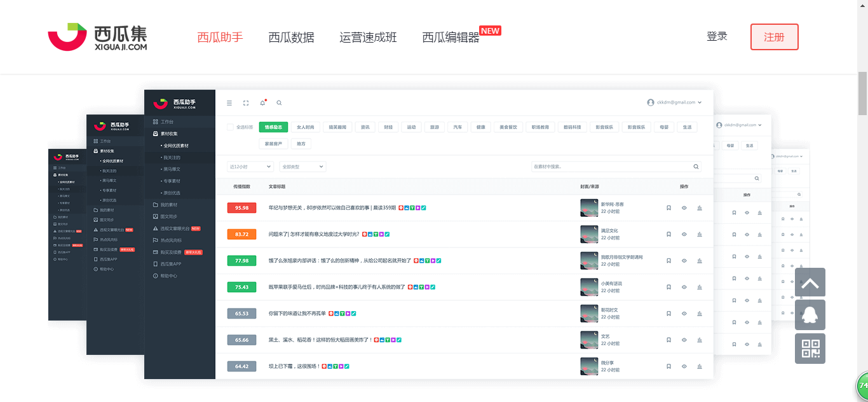Toggle the 情感励志 tag filter
868x402 pixels.
click(274, 127)
